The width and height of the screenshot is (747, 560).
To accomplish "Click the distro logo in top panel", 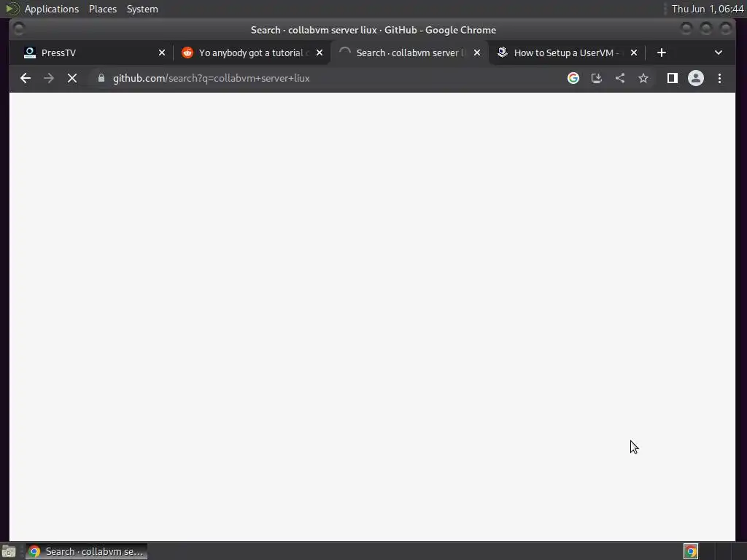I will click(12, 9).
